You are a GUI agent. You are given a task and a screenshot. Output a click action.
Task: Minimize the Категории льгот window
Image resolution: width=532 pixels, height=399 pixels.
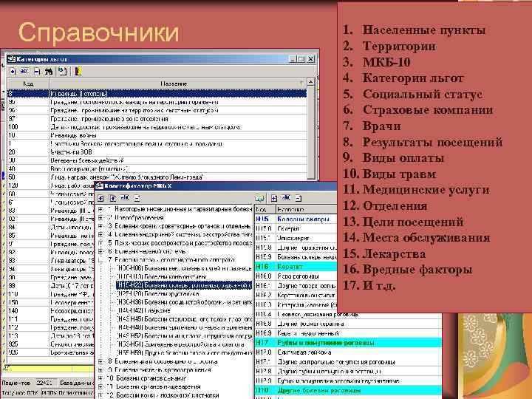pyautogui.click(x=293, y=59)
